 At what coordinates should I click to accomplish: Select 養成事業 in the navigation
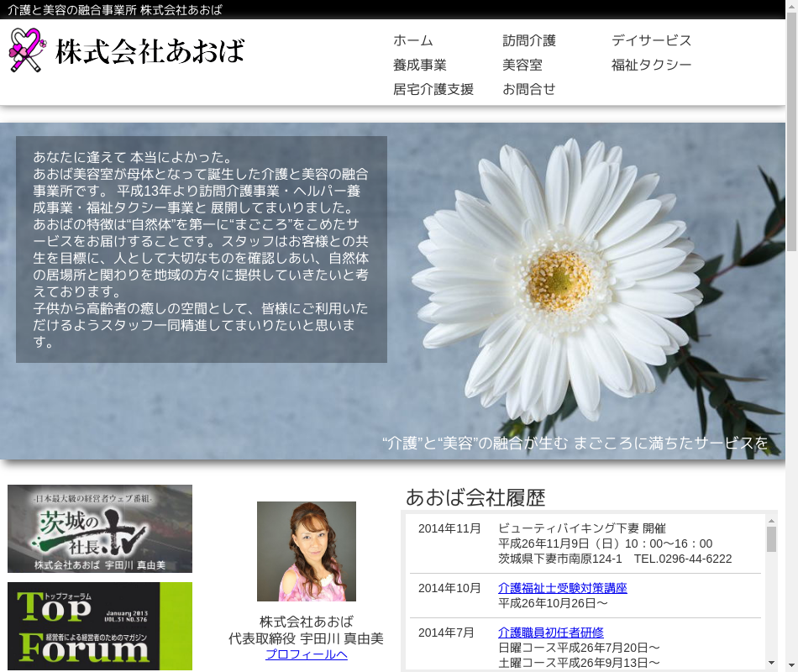[419, 65]
